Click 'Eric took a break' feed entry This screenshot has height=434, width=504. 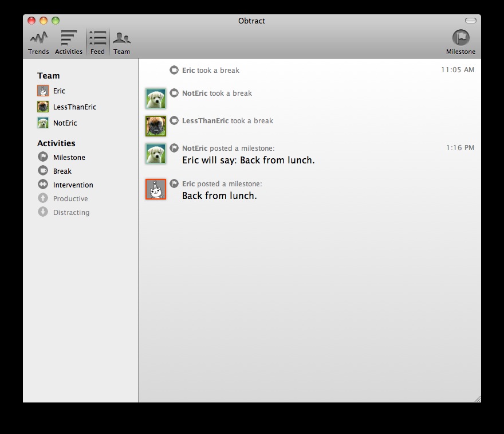pyautogui.click(x=211, y=71)
